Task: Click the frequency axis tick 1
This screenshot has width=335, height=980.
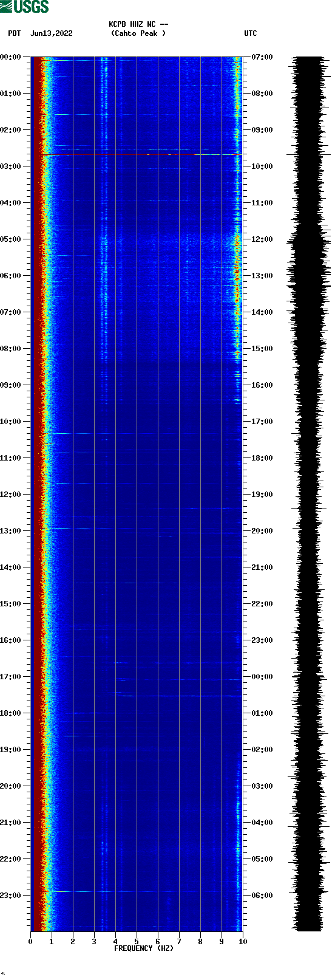Action: pos(52,942)
